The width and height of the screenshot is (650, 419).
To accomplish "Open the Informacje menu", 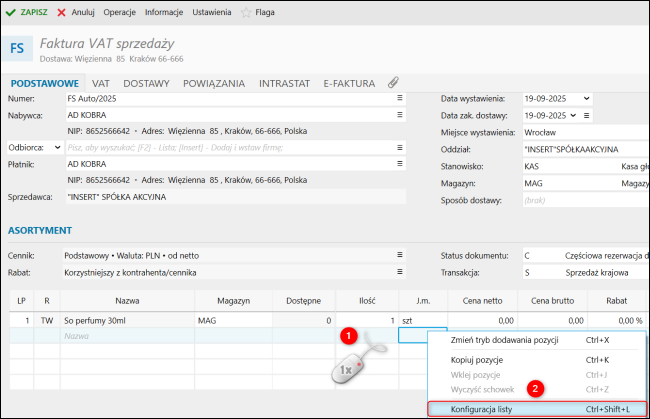I will [164, 12].
